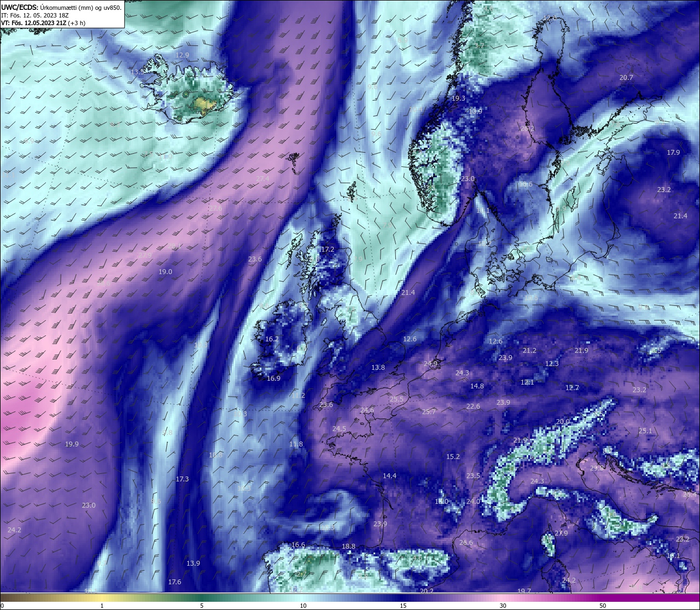Click the map value '22.6'
Image resolution: width=700 pixels, height=610 pixels.
click(x=473, y=406)
